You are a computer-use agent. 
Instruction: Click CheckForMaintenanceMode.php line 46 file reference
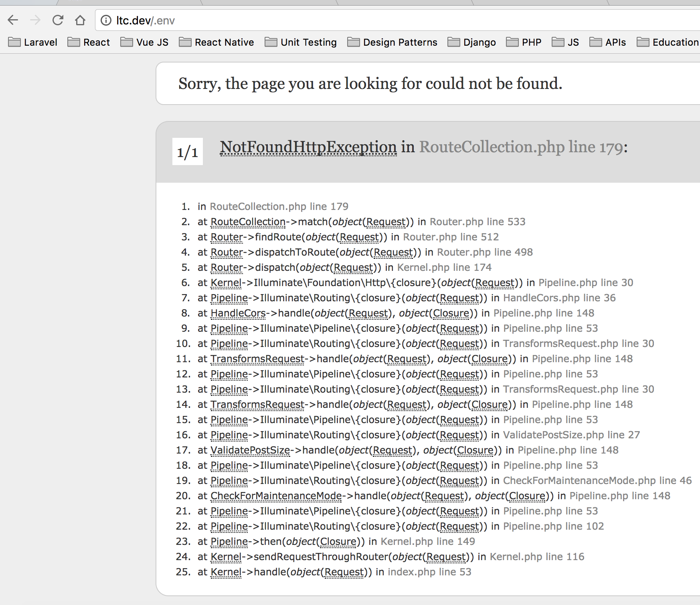(597, 480)
